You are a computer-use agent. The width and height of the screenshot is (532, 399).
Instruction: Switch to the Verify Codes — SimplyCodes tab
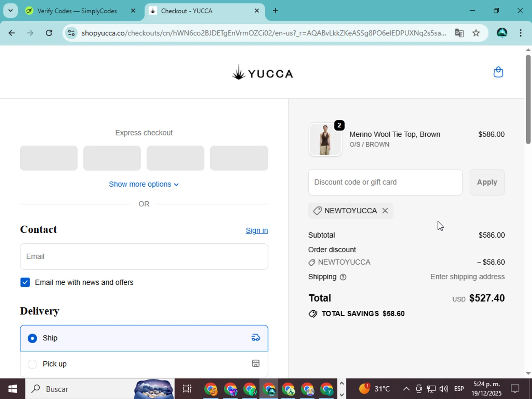(77, 11)
